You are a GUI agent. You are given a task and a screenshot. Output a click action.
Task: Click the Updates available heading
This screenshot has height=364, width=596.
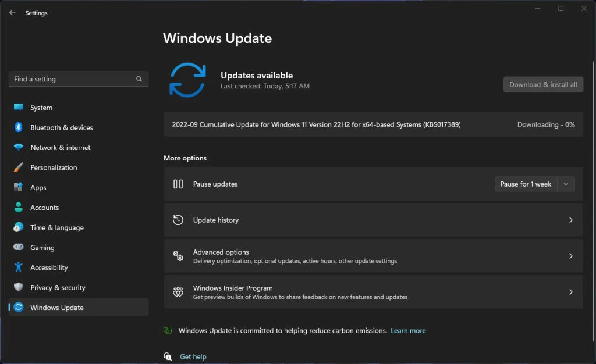257,75
